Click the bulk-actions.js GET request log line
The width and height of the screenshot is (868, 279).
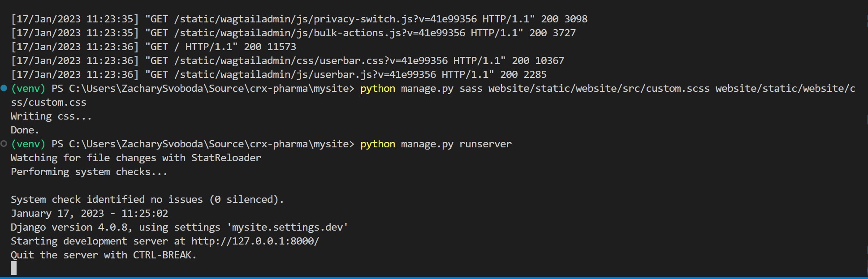[x=294, y=33]
